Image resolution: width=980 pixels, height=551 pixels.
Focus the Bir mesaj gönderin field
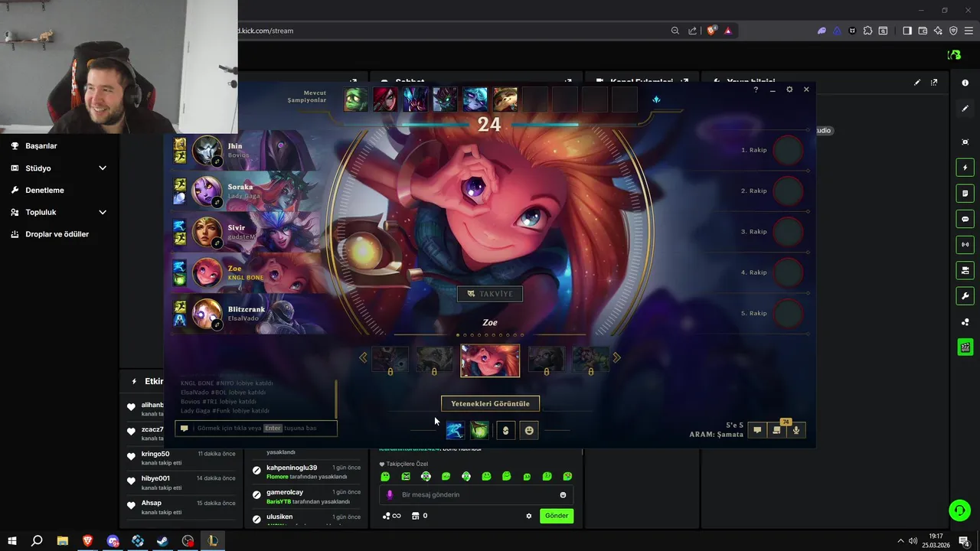[475, 494]
